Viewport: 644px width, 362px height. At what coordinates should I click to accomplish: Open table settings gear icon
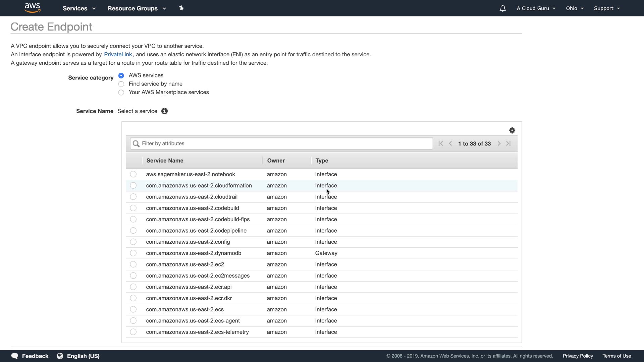pos(512,130)
